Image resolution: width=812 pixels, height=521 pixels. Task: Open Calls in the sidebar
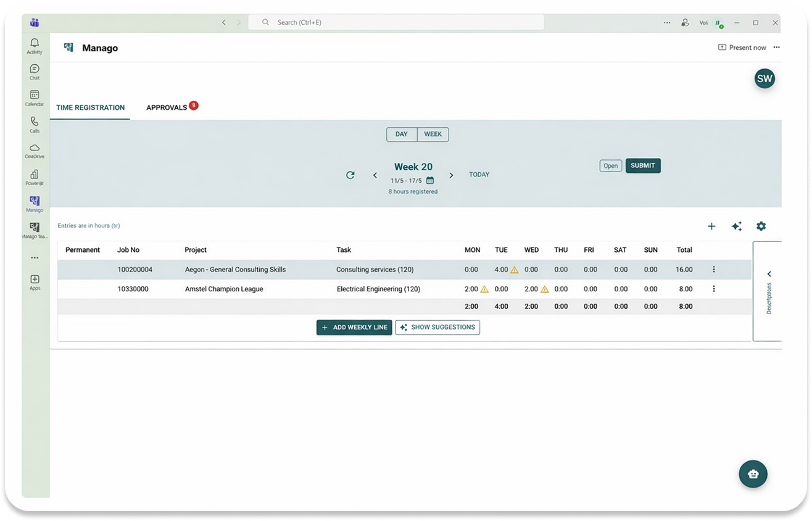[35, 125]
